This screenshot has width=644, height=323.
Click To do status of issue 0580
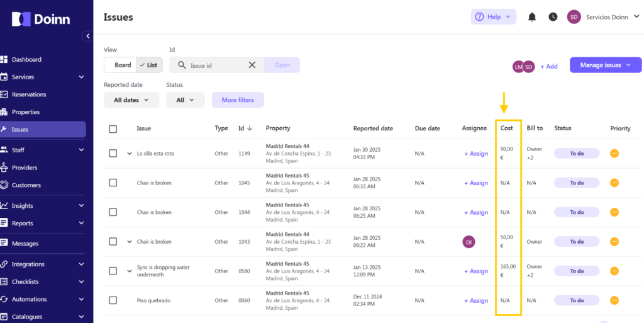coord(577,271)
